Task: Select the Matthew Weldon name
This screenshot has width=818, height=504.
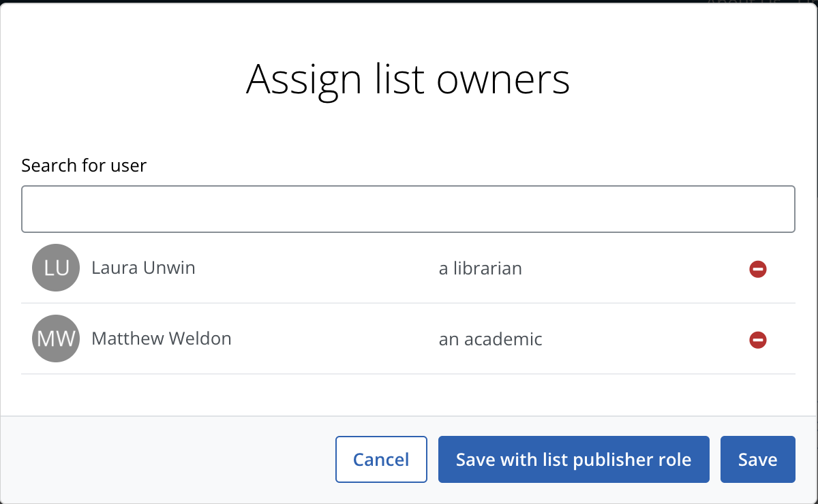Action: coord(162,338)
